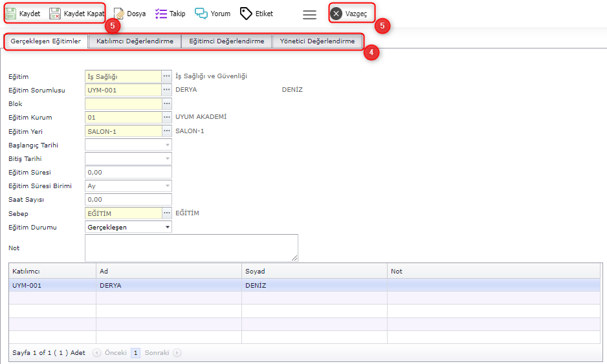The width and height of the screenshot is (607, 364).
Task: Expand Bitiş Tarihi date dropdown
Action: coord(167,158)
